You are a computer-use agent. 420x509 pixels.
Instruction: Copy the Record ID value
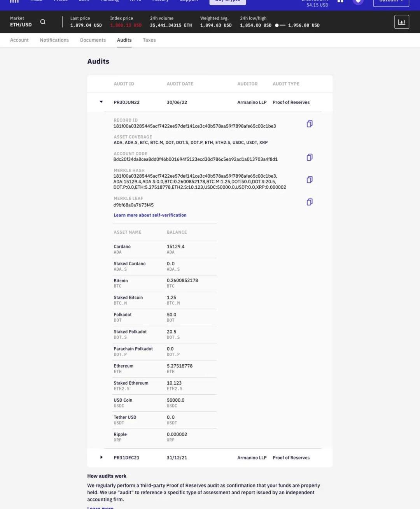310,124
